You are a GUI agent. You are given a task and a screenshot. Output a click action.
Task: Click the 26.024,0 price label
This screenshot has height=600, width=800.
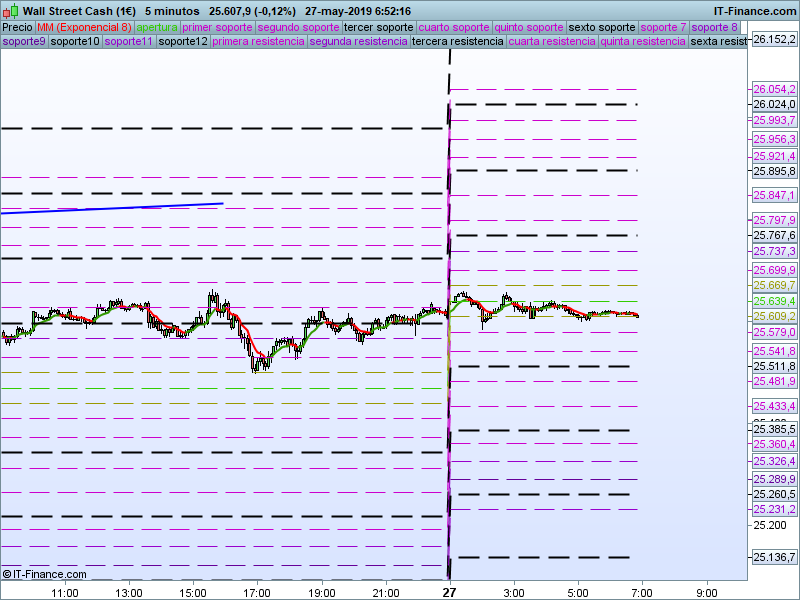tap(774, 104)
